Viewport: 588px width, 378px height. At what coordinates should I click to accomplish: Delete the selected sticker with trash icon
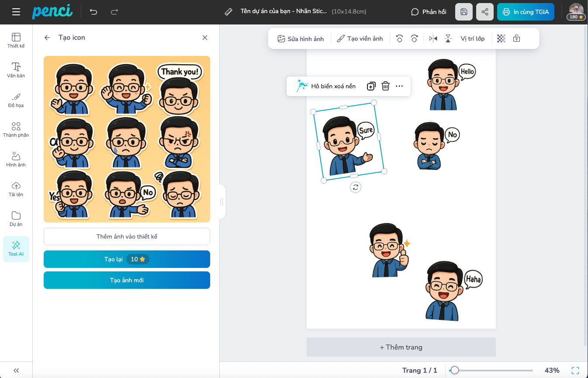(385, 86)
